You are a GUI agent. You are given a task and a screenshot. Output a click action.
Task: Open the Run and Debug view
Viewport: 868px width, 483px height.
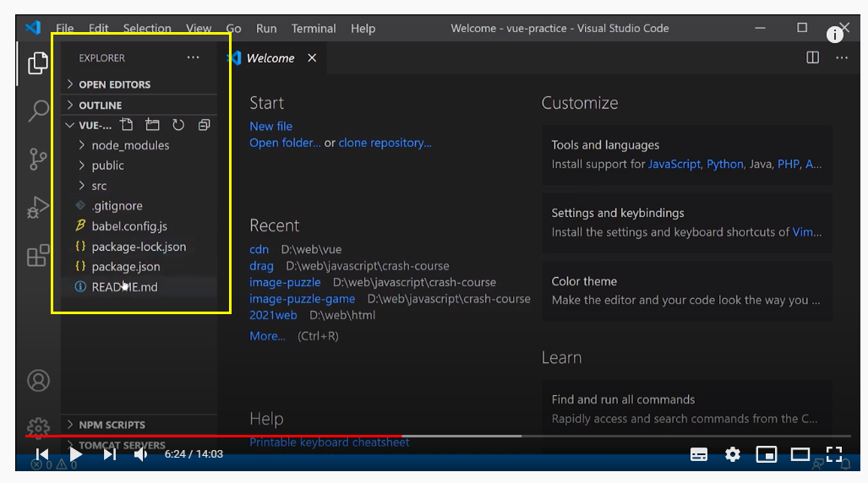click(38, 208)
